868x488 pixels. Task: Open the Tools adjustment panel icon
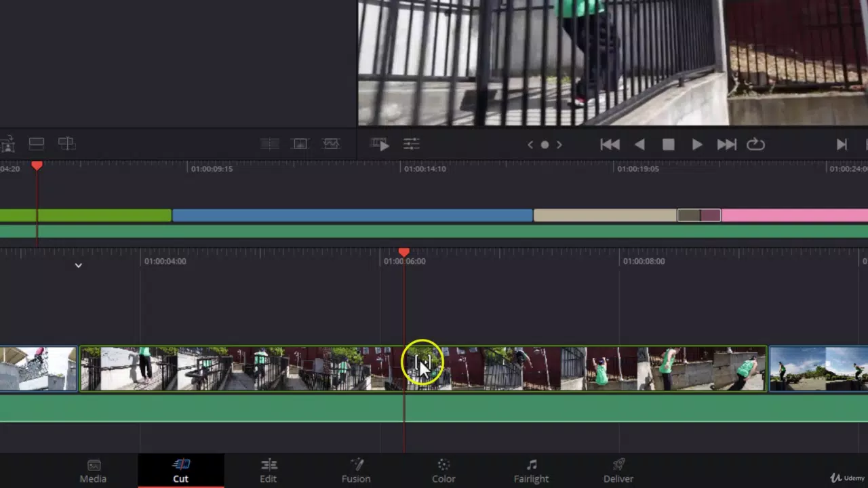tap(412, 144)
